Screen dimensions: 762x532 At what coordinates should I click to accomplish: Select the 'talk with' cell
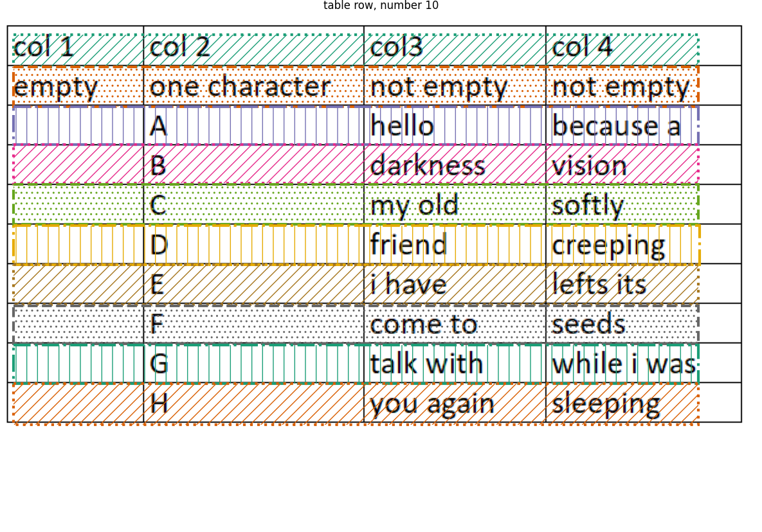click(455, 363)
